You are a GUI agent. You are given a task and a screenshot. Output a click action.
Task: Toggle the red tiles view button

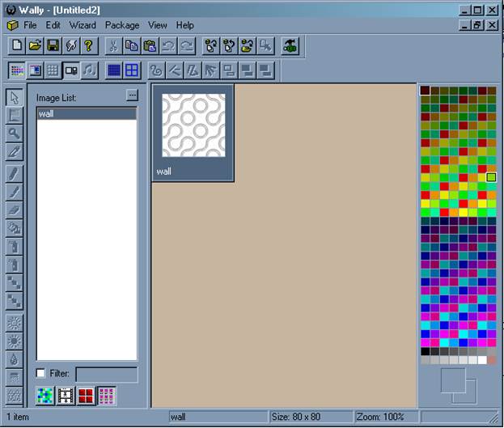click(86, 396)
